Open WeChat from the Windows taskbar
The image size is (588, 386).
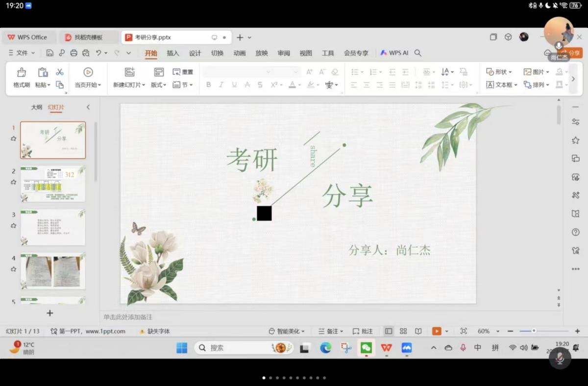coord(366,348)
